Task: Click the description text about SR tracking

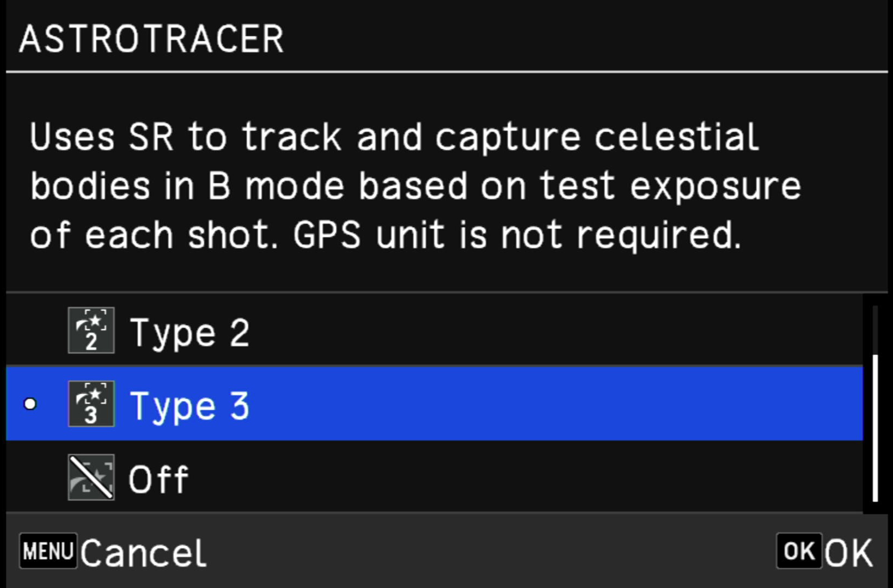Action: 415,186
